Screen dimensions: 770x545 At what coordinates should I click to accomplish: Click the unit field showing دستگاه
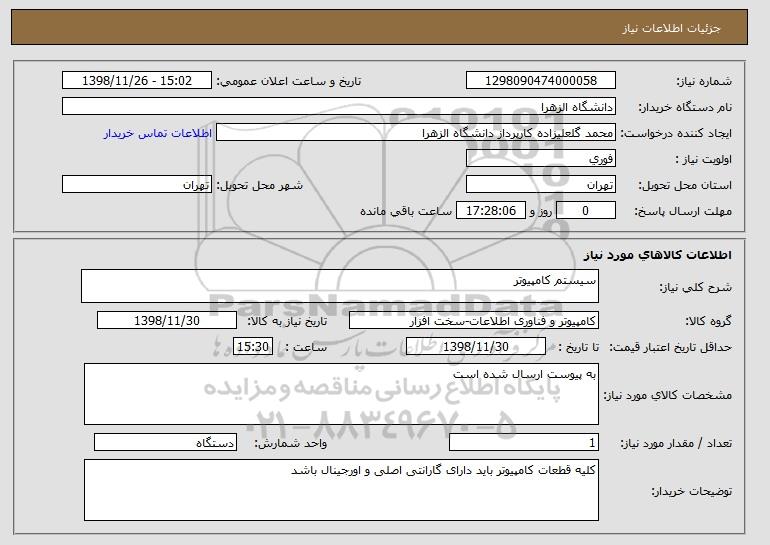165,442
